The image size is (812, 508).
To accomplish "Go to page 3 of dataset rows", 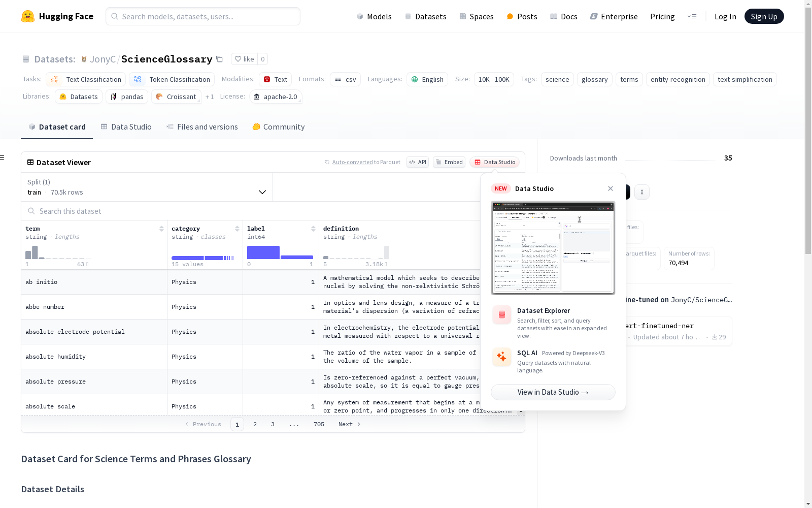I will [273, 424].
